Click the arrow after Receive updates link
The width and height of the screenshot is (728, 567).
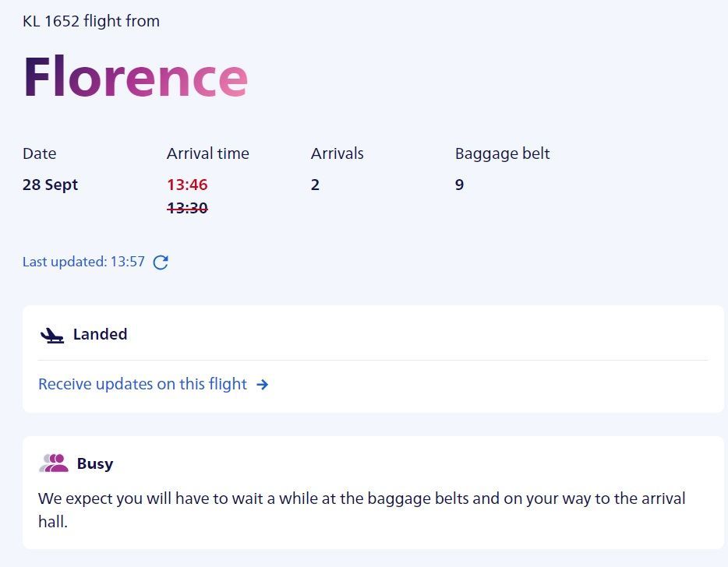click(x=263, y=384)
